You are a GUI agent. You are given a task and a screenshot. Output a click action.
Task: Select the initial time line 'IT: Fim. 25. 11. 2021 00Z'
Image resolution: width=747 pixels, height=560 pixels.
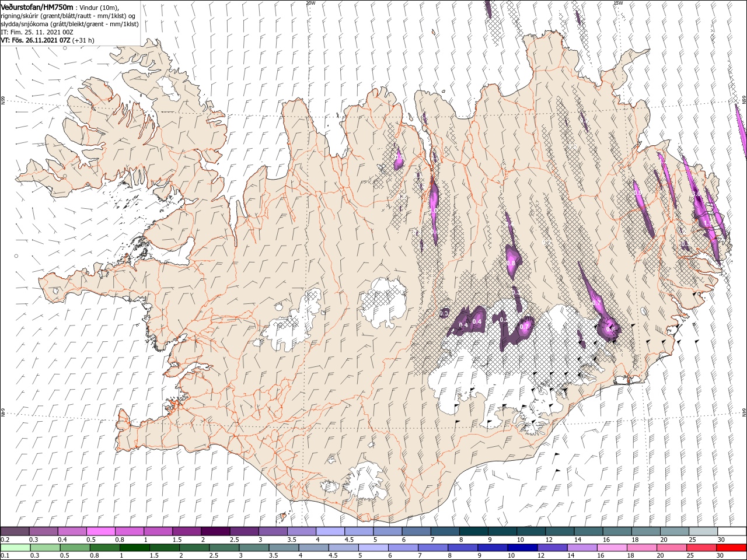tap(37, 32)
